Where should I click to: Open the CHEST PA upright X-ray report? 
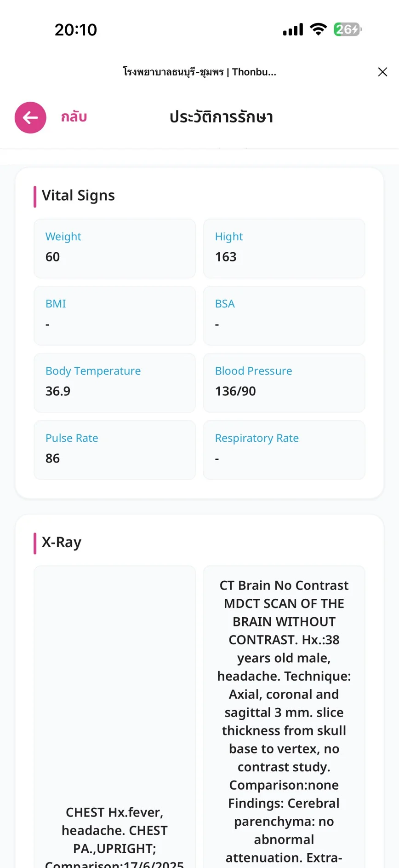click(114, 717)
